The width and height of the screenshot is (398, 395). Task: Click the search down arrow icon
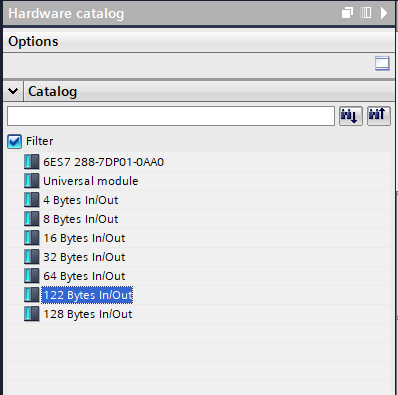351,116
